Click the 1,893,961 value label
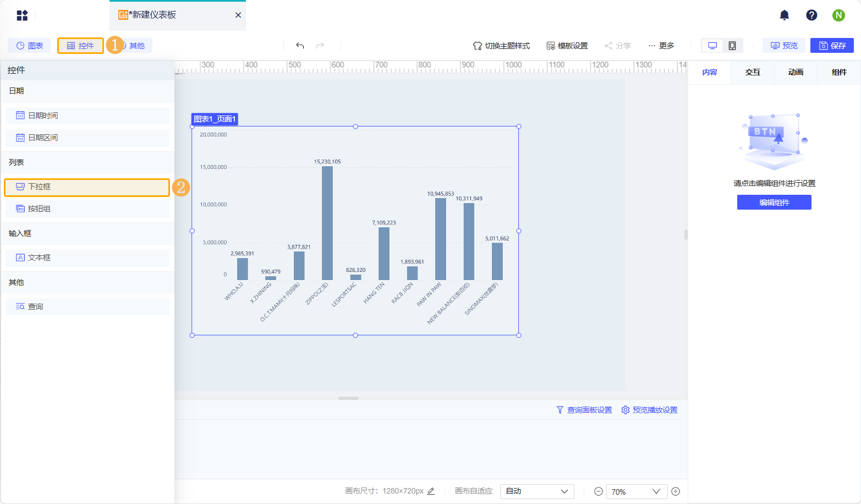This screenshot has height=504, width=861. tap(412, 262)
